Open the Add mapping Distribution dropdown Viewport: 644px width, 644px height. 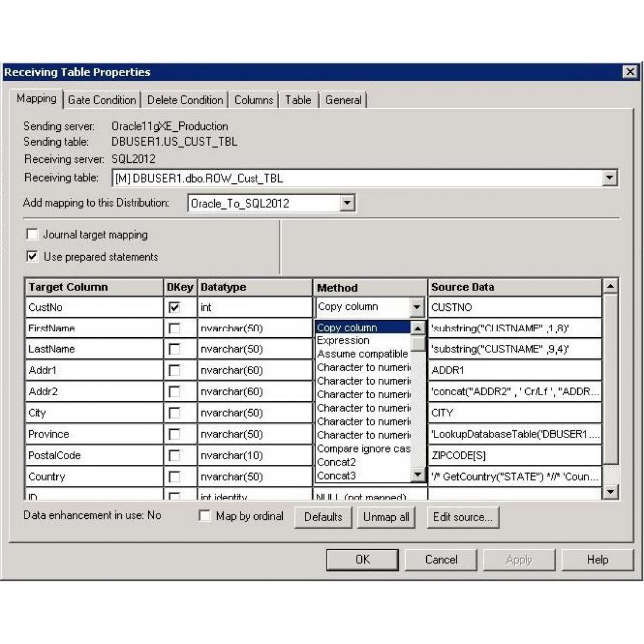(347, 203)
